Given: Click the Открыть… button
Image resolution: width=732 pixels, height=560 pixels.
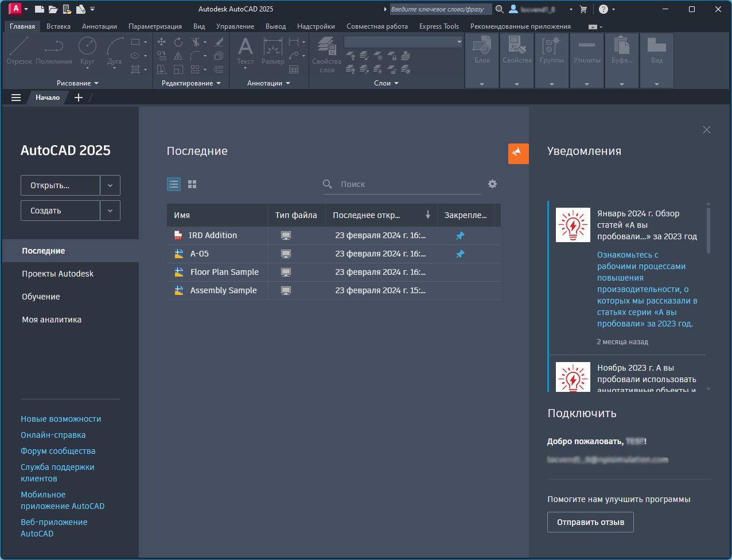Looking at the screenshot, I should [x=60, y=186].
